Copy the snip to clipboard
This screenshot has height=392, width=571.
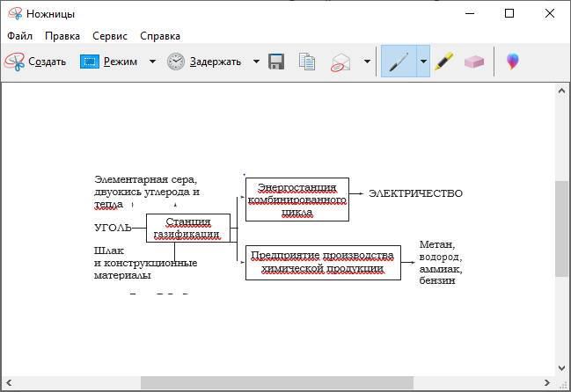coord(307,62)
